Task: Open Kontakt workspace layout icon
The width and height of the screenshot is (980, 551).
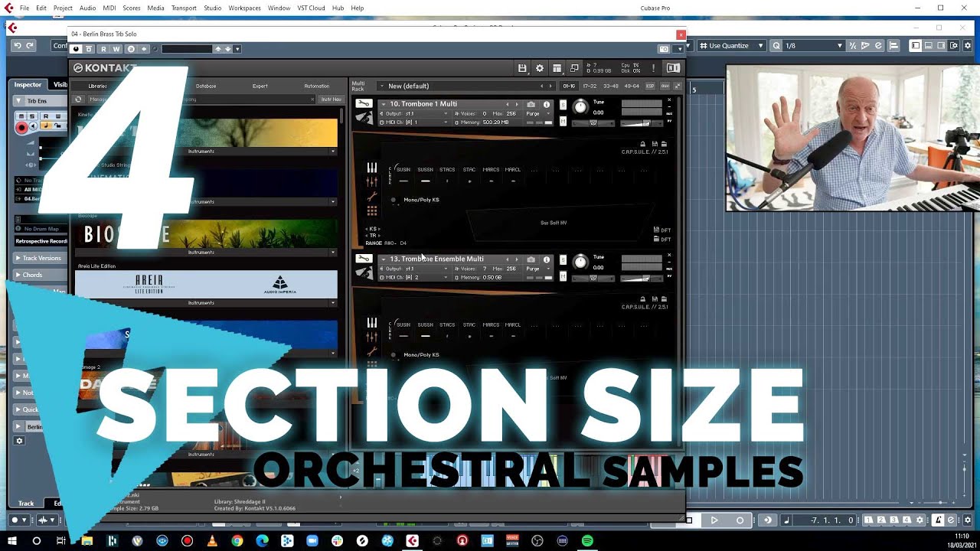Action: pyautogui.click(x=557, y=68)
